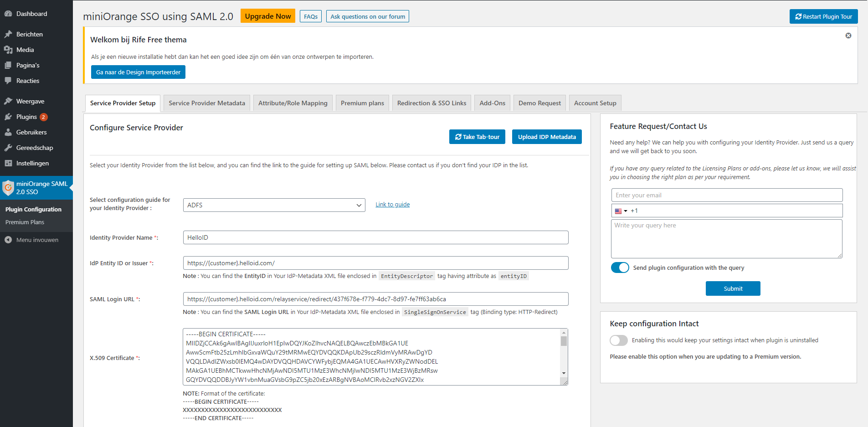Open Attribute/Role Mapping tab
This screenshot has width=868, height=427.
pos(293,103)
